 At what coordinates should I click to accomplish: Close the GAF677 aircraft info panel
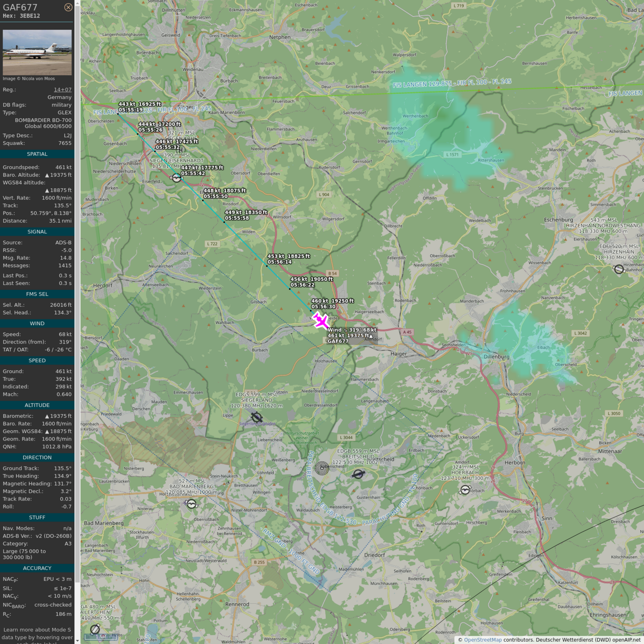tap(68, 7)
